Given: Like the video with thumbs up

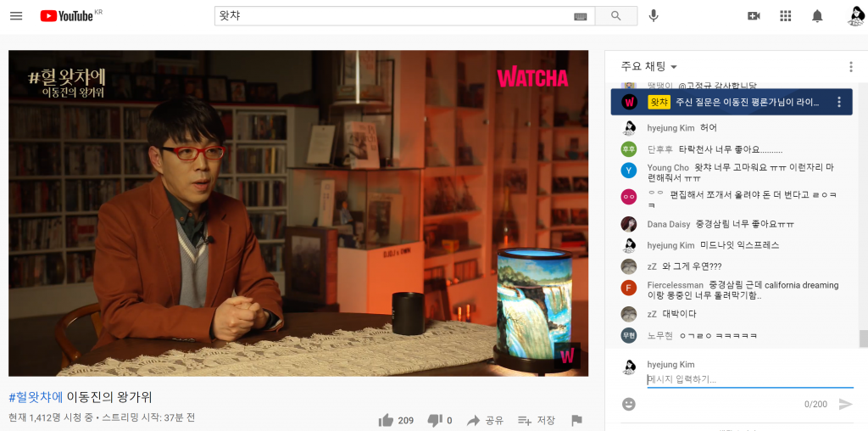Looking at the screenshot, I should pyautogui.click(x=386, y=421).
